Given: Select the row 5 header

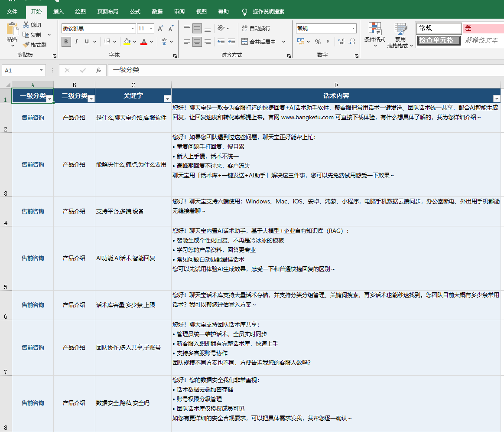Looking at the screenshot, I should [x=6, y=259].
